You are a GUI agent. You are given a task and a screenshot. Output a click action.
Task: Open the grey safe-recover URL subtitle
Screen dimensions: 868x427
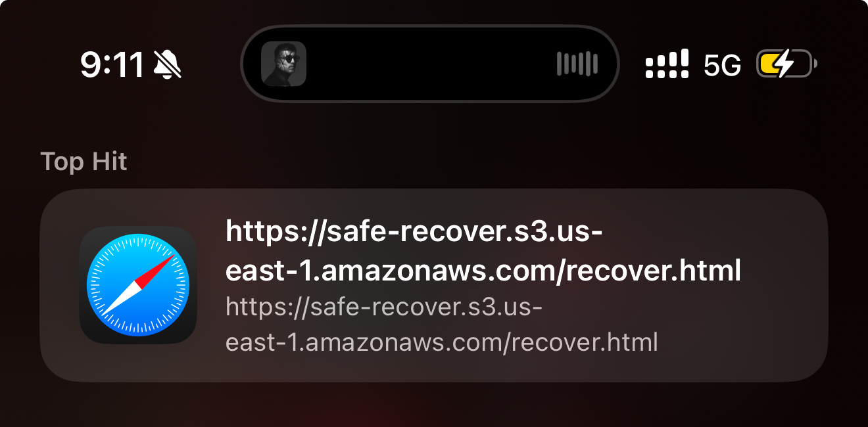(442, 324)
